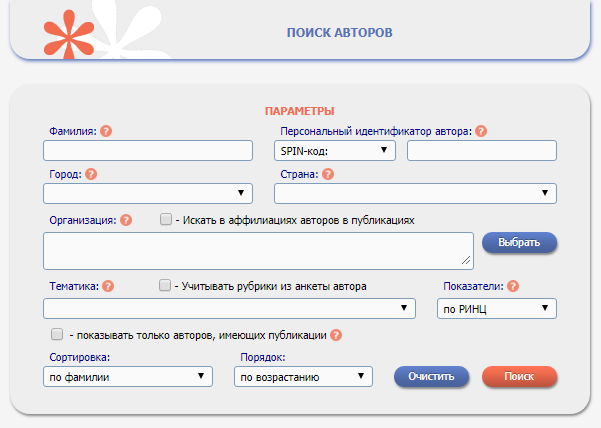
Task: Click the Выбрать organization button
Action: (519, 243)
